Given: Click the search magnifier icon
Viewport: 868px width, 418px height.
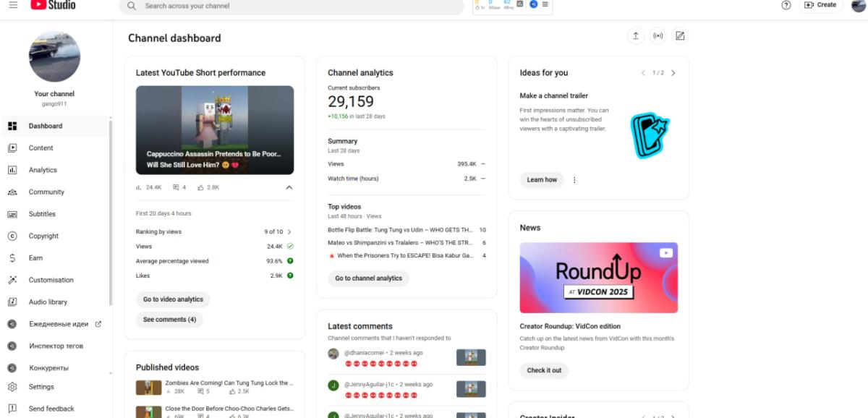Looking at the screenshot, I should pos(131,6).
